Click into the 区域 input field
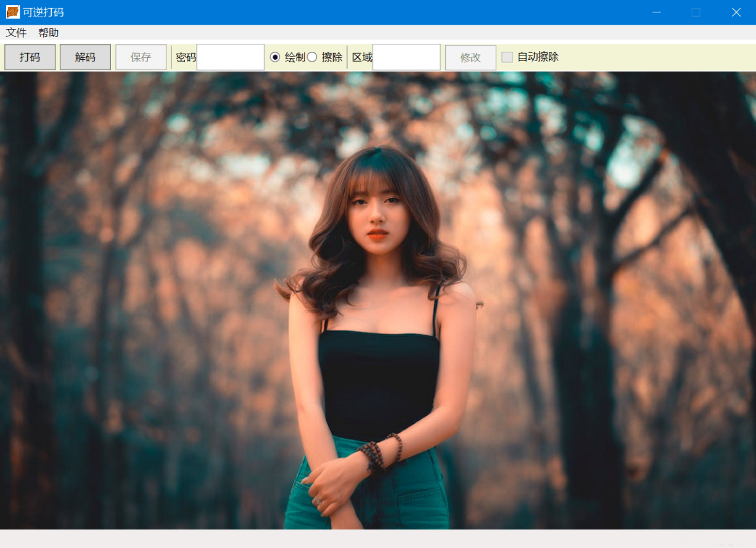Viewport: 756px width, 548px height. (406, 57)
